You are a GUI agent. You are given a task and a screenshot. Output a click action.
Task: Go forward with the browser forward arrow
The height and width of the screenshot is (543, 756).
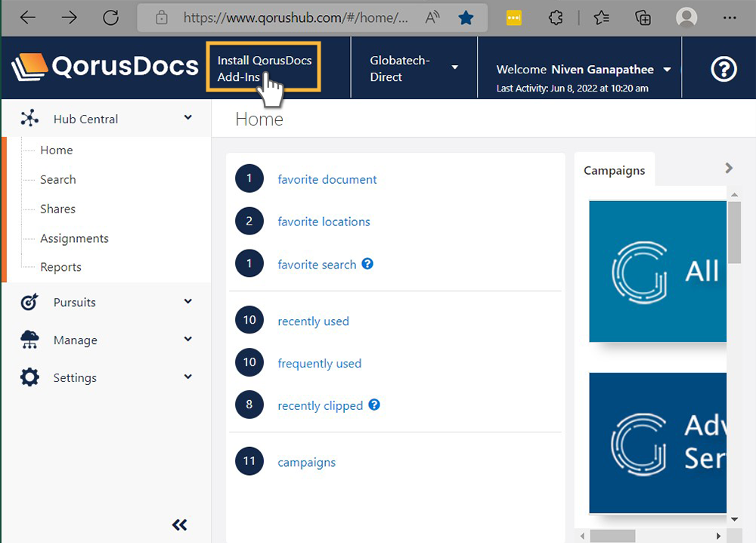69,18
